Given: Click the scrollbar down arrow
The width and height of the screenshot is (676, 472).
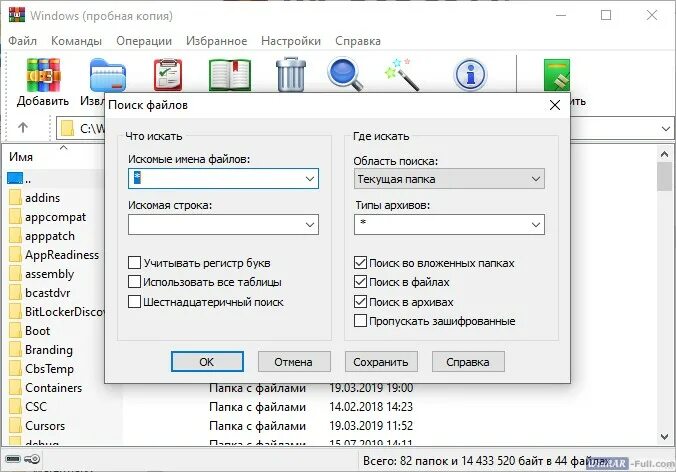Looking at the screenshot, I should click(664, 437).
